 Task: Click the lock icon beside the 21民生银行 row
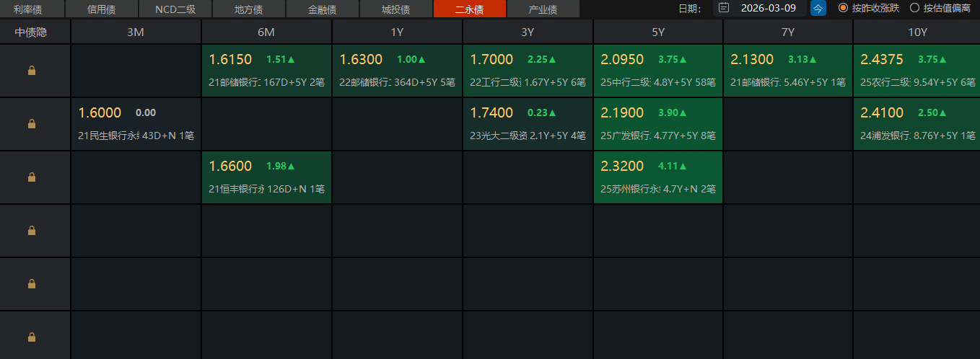[x=32, y=124]
